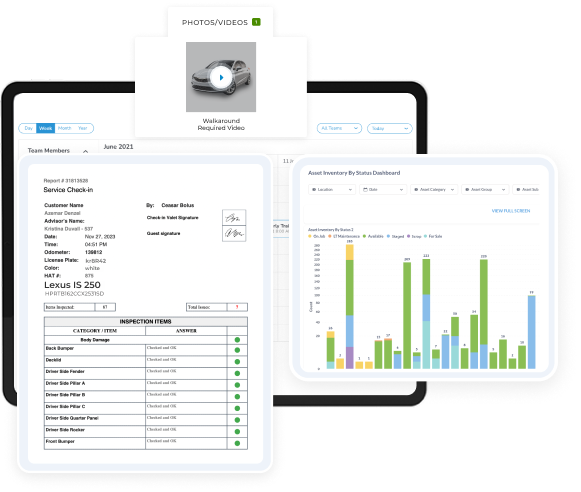Select the Week view tab
The width and height of the screenshot is (581, 492).
click(46, 128)
